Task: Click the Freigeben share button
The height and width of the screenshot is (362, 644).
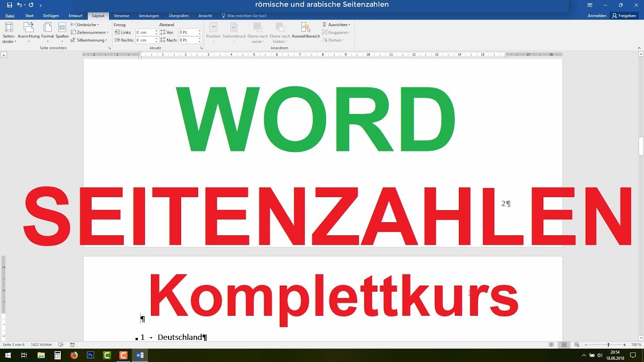Action: [x=624, y=16]
